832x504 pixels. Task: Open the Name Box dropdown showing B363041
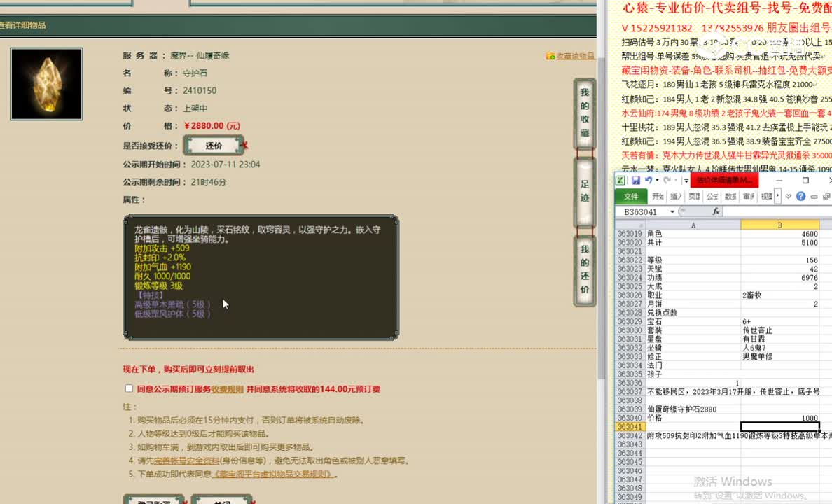point(672,211)
